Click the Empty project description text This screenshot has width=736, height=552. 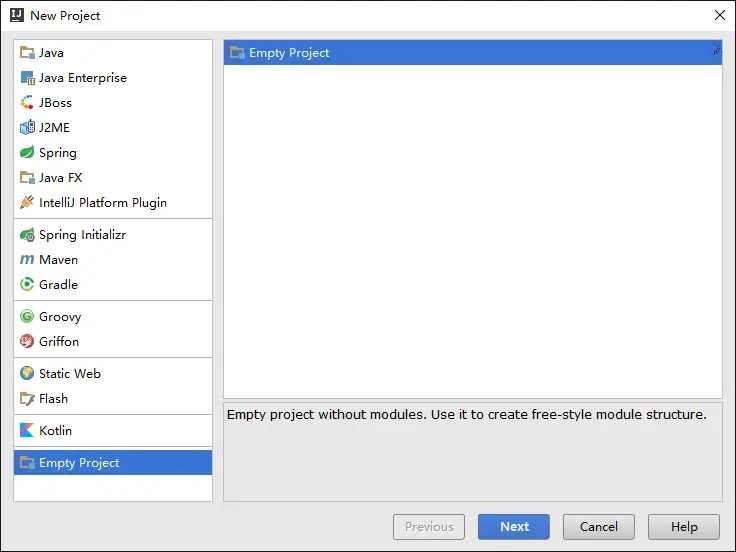[467, 414]
